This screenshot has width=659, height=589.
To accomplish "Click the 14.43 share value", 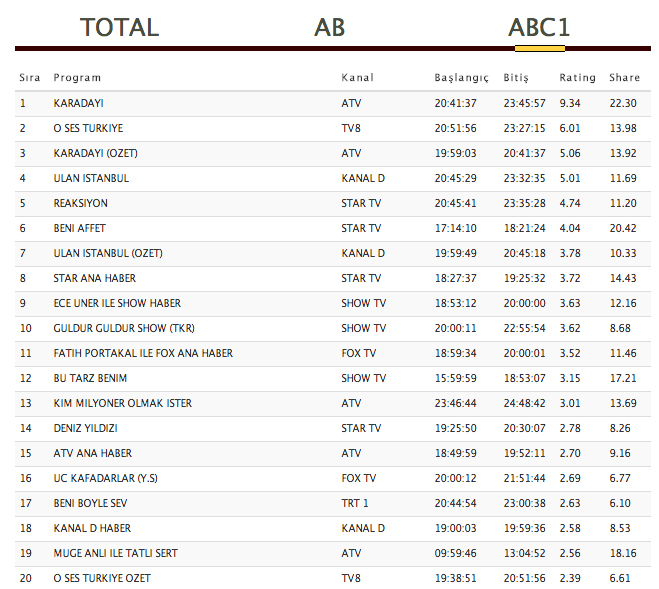I will click(623, 278).
